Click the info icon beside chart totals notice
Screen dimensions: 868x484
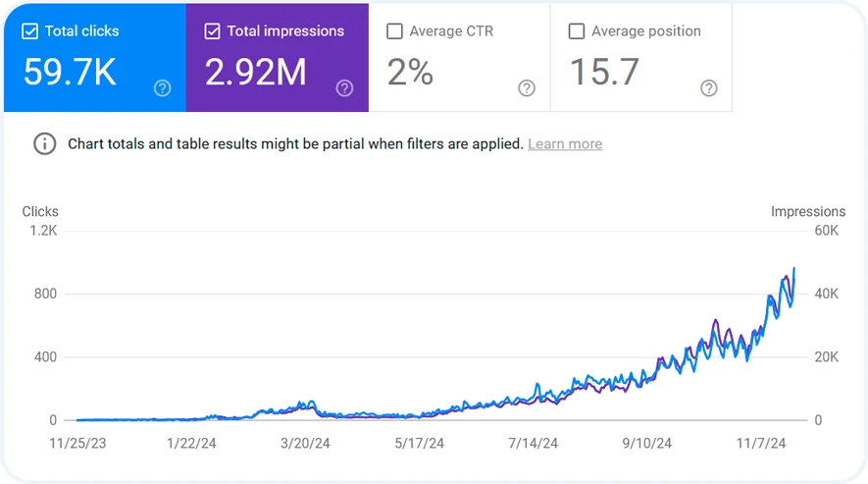coord(45,144)
